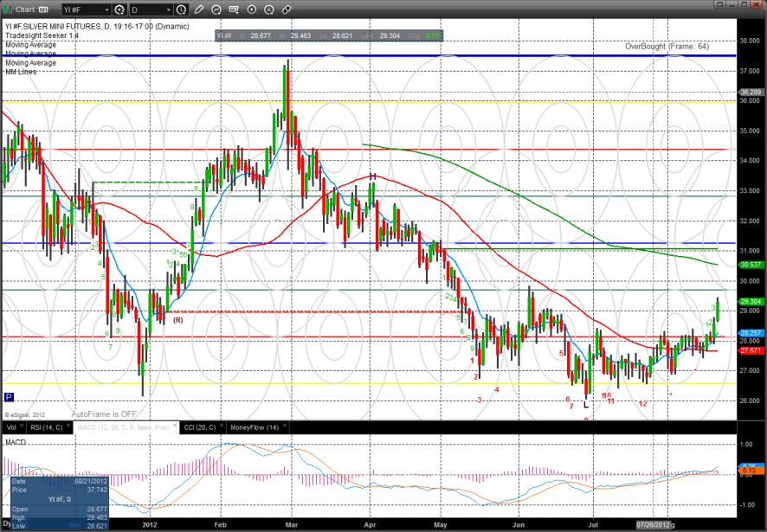Click the SET toolbar icon

(235, 10)
